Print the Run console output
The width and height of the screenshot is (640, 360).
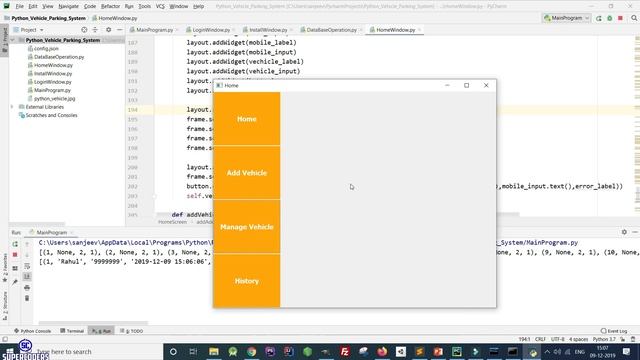pos(27,288)
